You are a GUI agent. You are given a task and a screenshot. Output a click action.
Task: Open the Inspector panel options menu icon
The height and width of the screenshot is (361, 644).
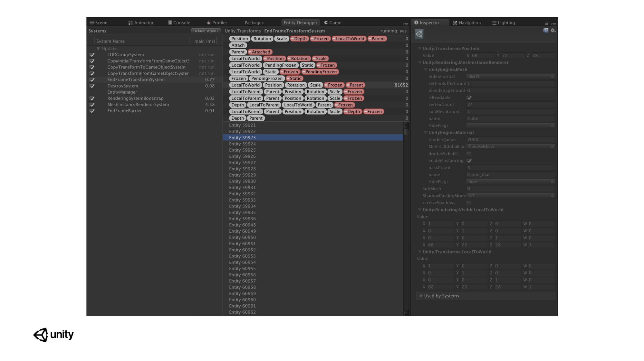553,24
